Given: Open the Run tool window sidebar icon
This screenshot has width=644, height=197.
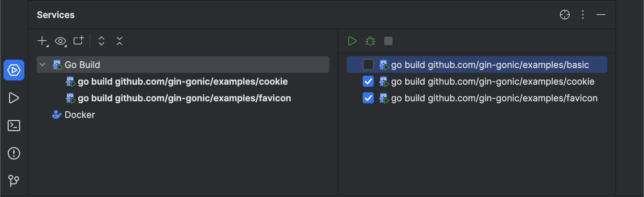Looking at the screenshot, I should pos(14,98).
